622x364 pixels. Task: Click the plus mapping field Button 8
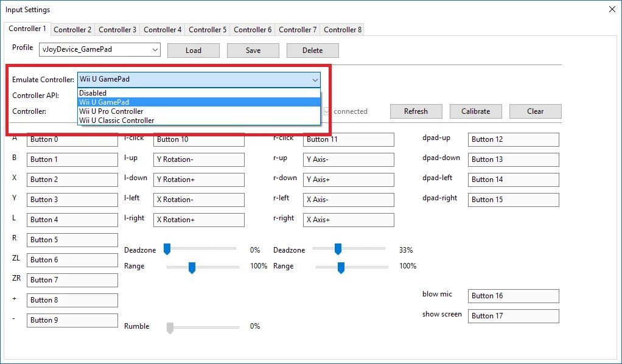[72, 300]
